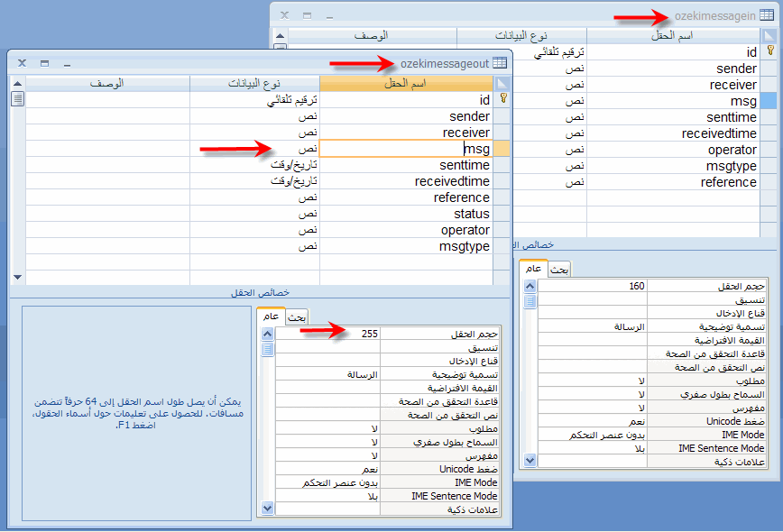Click the msgtype field name in ozekimessagein
The height and width of the screenshot is (532, 783).
coord(731,166)
